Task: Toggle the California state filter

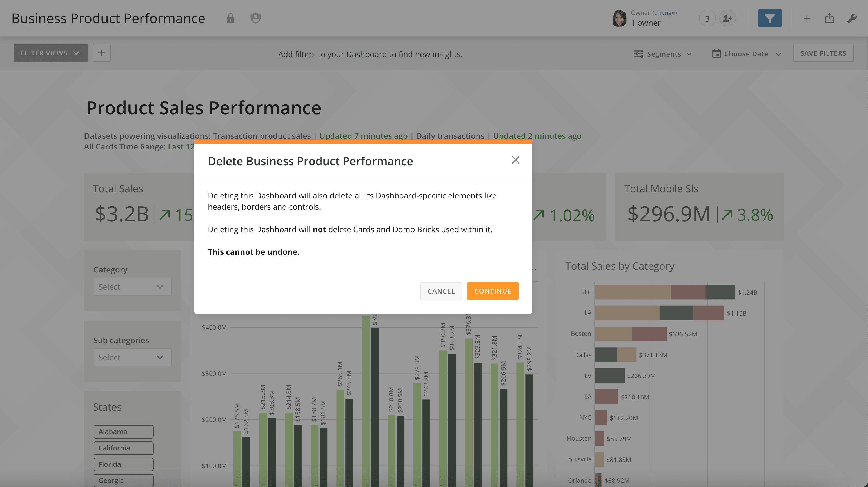Action: [123, 448]
